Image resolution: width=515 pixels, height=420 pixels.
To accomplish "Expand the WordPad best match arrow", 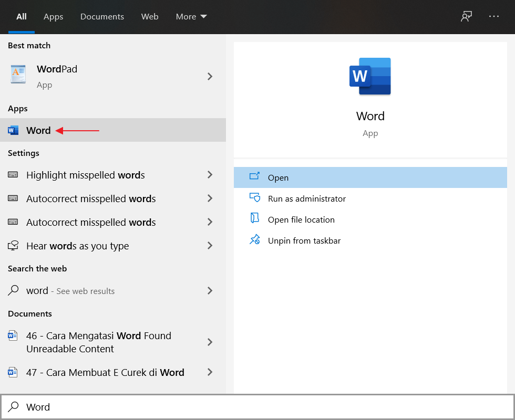I will click(210, 77).
